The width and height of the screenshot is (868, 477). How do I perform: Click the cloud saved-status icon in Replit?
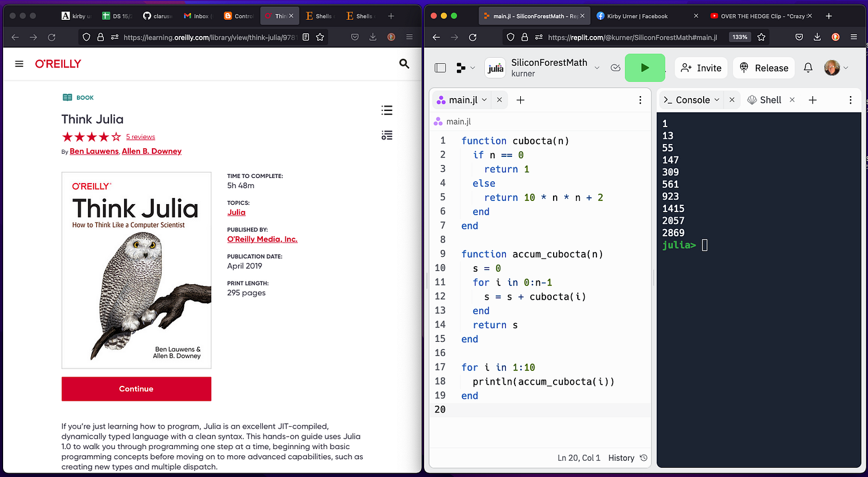click(615, 68)
